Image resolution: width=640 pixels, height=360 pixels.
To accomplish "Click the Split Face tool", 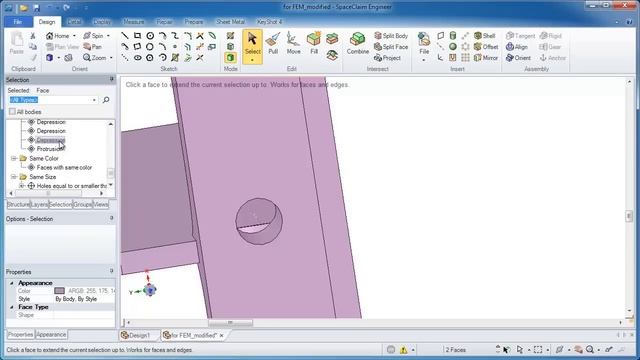I will [391, 47].
